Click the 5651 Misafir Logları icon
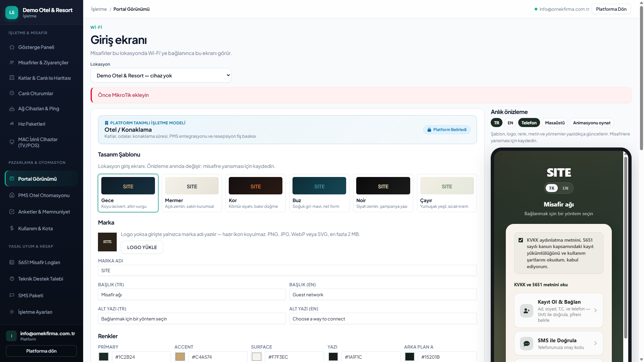 pos(12,262)
